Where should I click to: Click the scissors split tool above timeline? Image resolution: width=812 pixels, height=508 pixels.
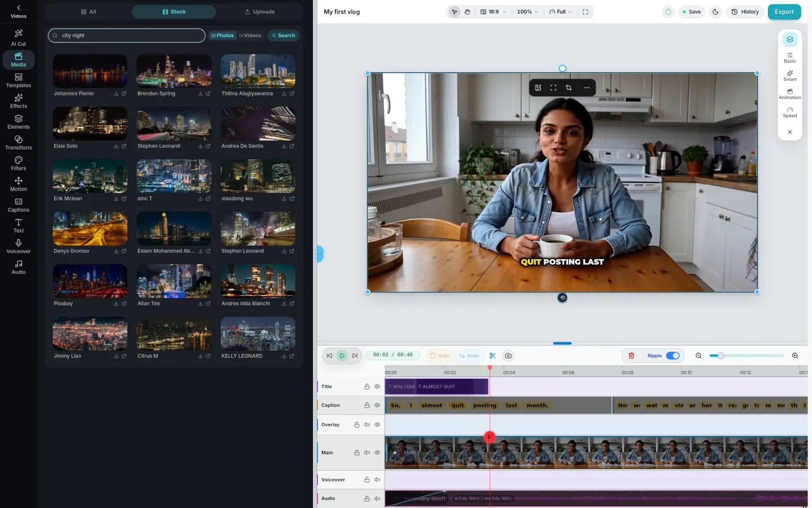click(492, 356)
